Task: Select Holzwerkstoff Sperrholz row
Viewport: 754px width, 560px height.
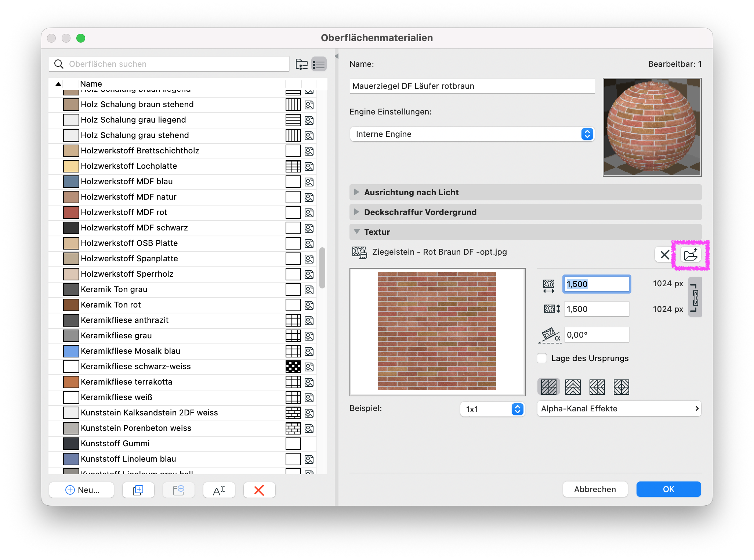Action: pyautogui.click(x=182, y=274)
